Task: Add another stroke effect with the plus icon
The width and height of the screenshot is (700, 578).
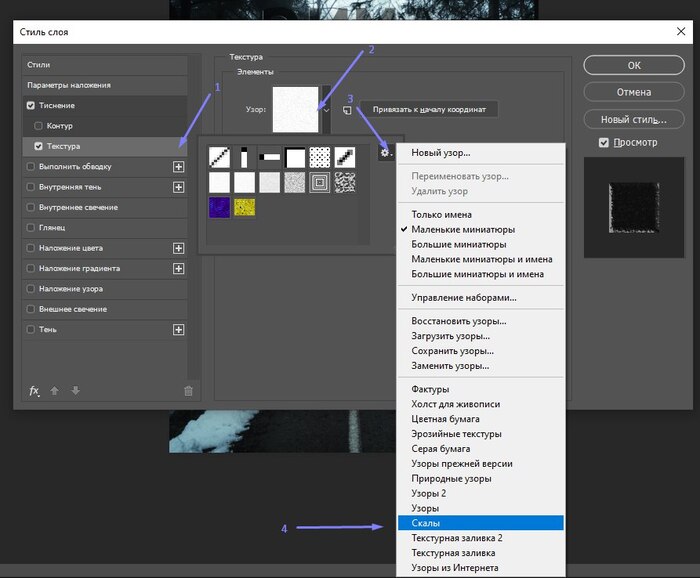Action: 179,166
